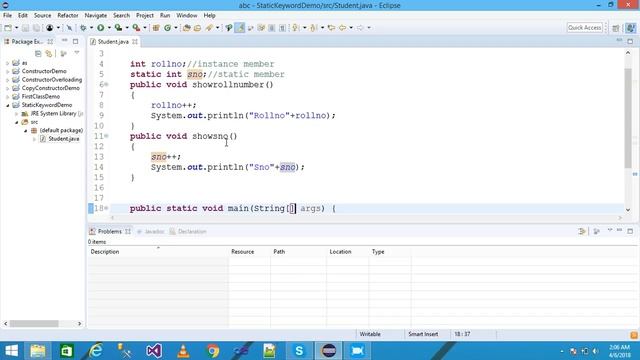Open the Refactor menu
640x360 pixels.
tap(68, 15)
